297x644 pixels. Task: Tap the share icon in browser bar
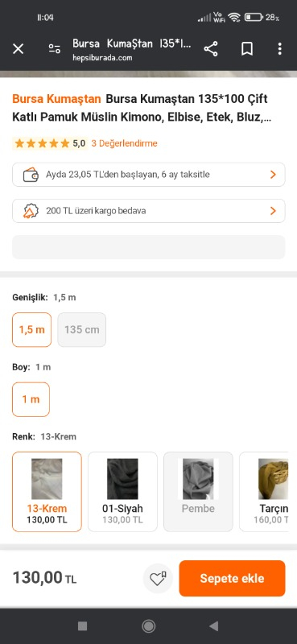211,49
